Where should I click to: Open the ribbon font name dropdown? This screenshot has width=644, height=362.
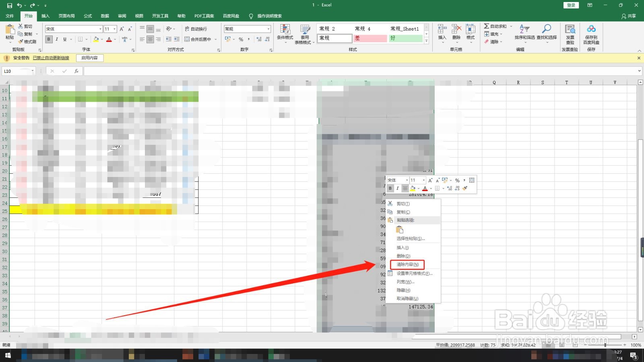pyautogui.click(x=100, y=29)
